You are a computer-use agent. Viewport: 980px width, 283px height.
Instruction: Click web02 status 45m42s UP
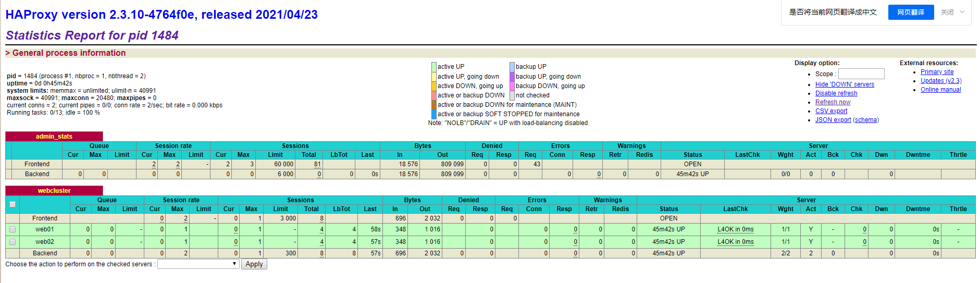(668, 242)
